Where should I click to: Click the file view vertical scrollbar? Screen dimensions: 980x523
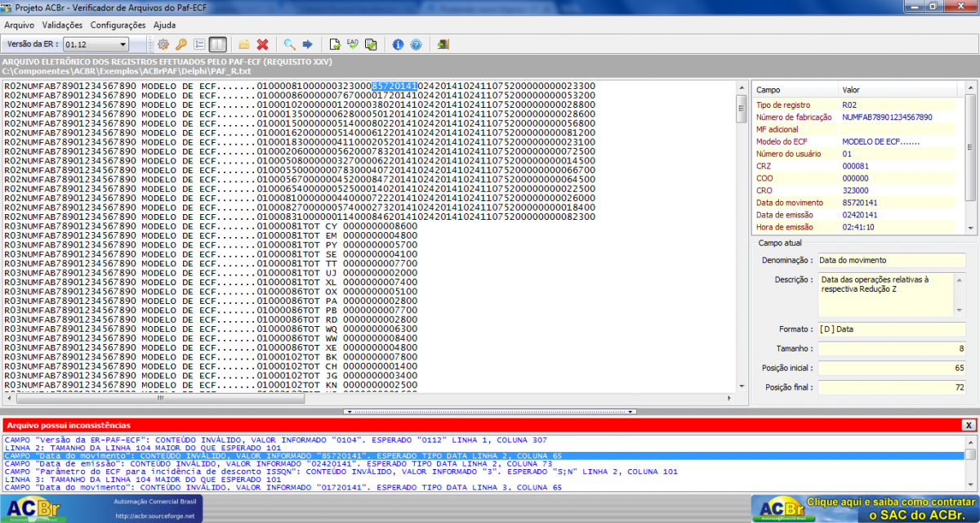click(741, 236)
